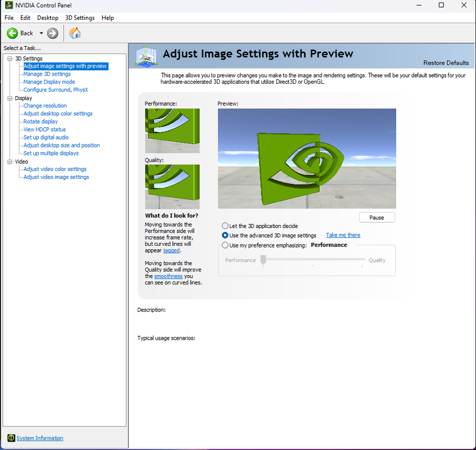Open Rotate display task
This screenshot has width=476, height=450.
pyautogui.click(x=40, y=121)
